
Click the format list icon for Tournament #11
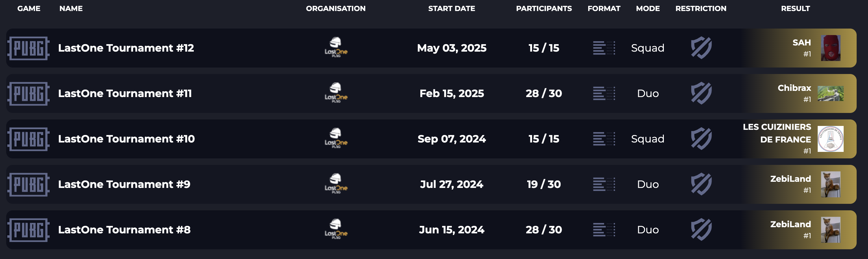click(604, 93)
